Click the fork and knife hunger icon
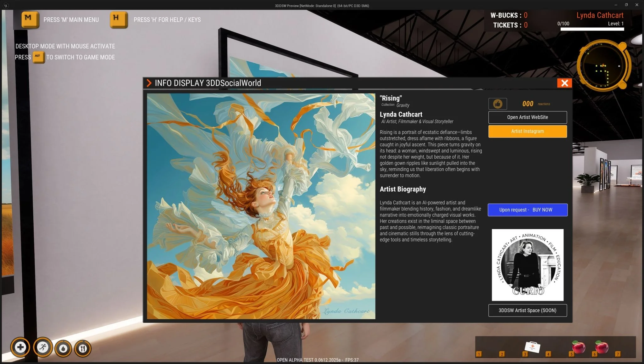 click(83, 349)
